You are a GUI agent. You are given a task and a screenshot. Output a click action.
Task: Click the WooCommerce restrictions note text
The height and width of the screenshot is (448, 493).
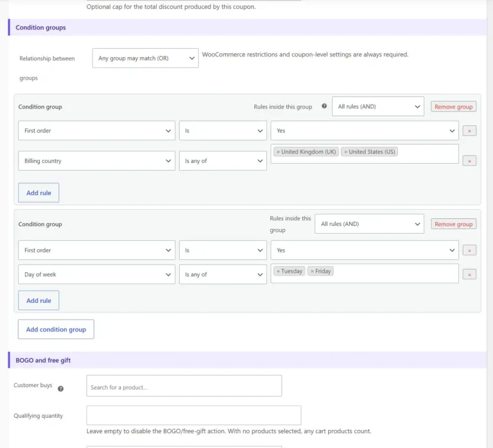point(306,55)
